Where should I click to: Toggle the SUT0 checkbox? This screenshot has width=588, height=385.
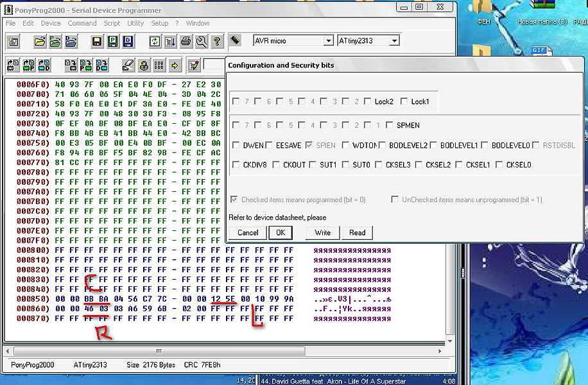coord(345,165)
